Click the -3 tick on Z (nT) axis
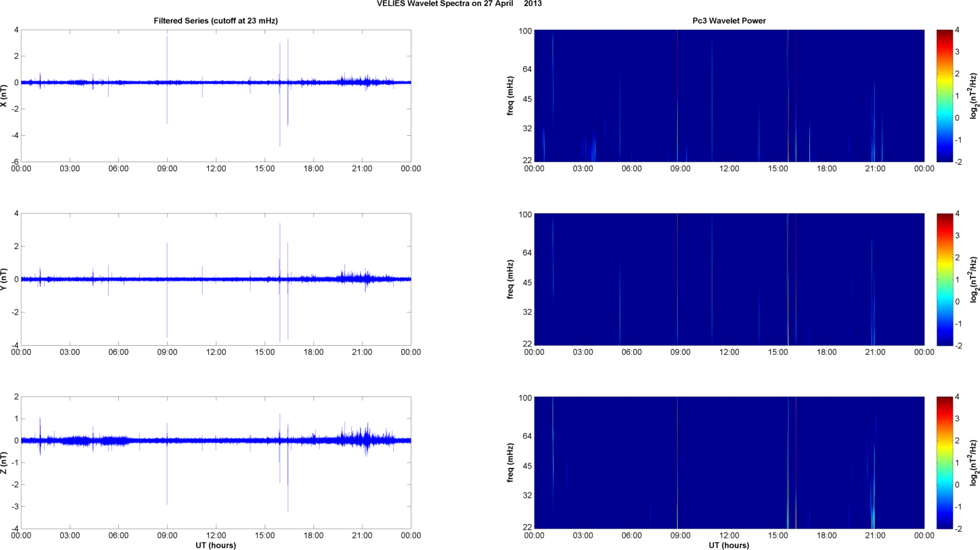 point(15,507)
